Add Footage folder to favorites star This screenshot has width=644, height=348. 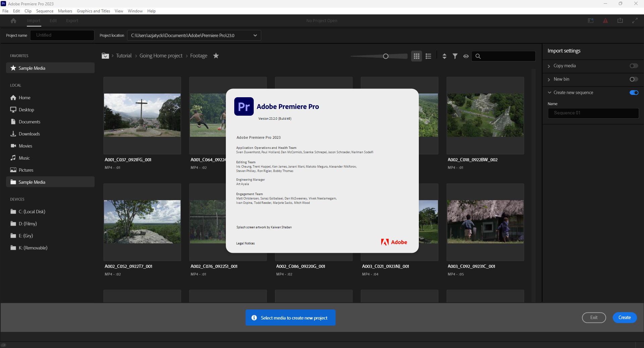[x=216, y=56]
